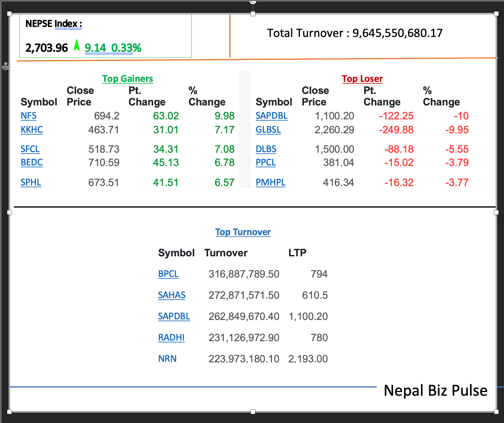The image size is (504, 423).
Task: Follow the GLBSL loser link
Action: pos(268,130)
